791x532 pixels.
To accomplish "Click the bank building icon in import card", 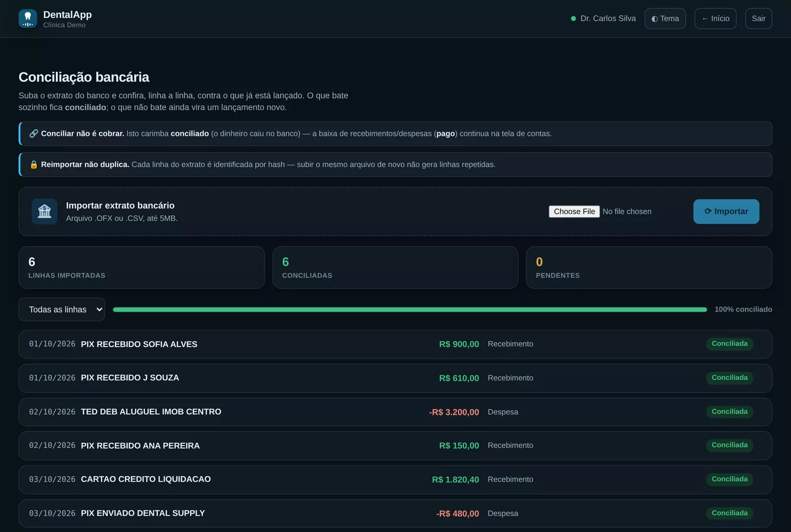I will click(x=44, y=212).
